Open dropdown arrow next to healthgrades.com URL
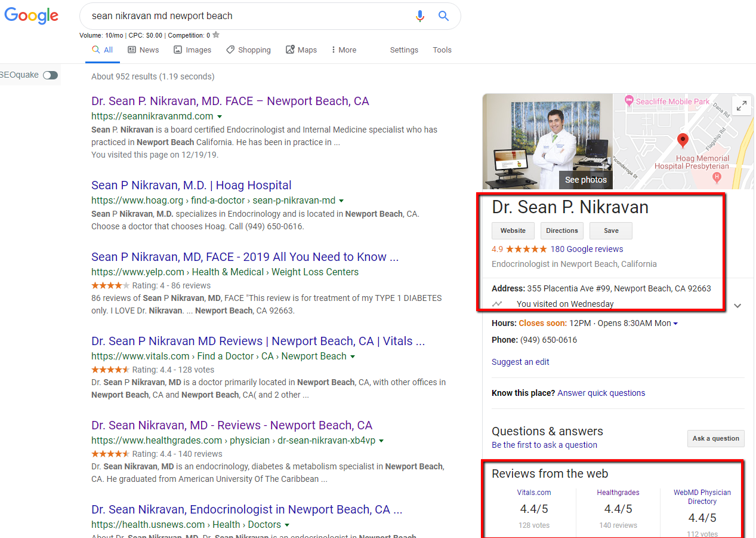This screenshot has width=756, height=538. click(381, 441)
